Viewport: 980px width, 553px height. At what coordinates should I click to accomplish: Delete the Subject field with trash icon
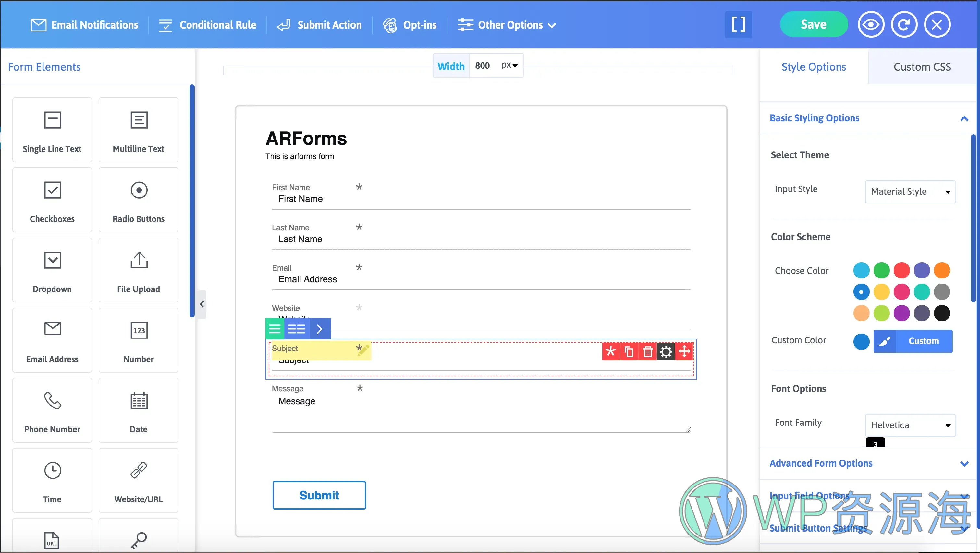click(647, 351)
